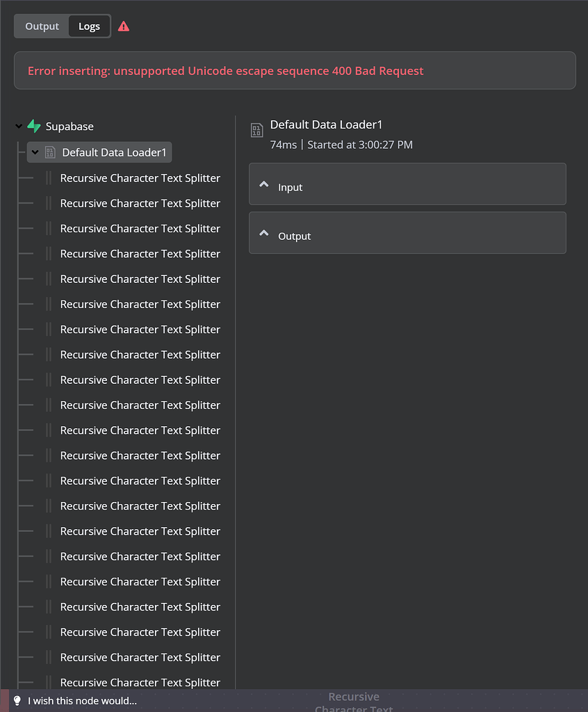Click the unsupported Unicode error banner

pos(294,70)
